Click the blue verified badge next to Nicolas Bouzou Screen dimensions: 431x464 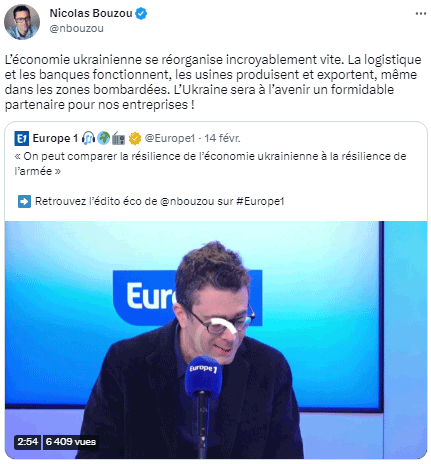point(141,14)
